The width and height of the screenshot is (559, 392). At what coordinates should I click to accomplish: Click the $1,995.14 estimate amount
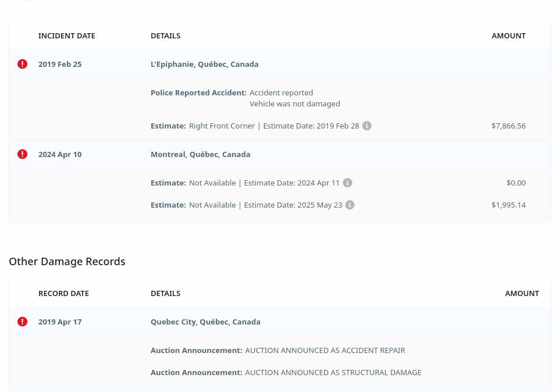coord(508,205)
